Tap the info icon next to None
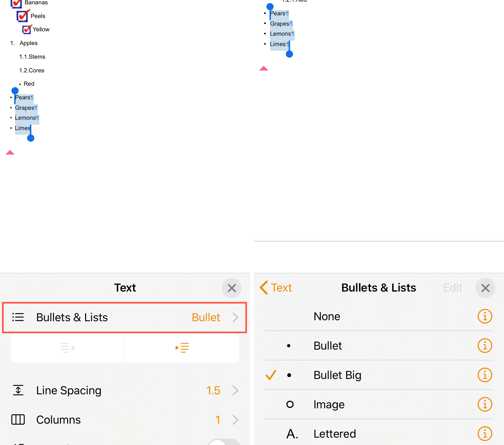The height and width of the screenshot is (445, 504). click(485, 316)
